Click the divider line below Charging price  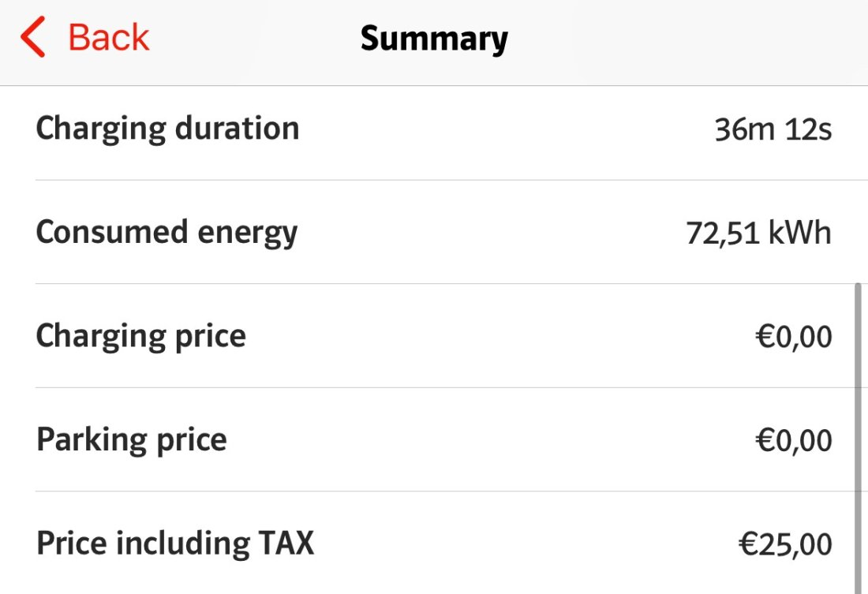point(450,387)
